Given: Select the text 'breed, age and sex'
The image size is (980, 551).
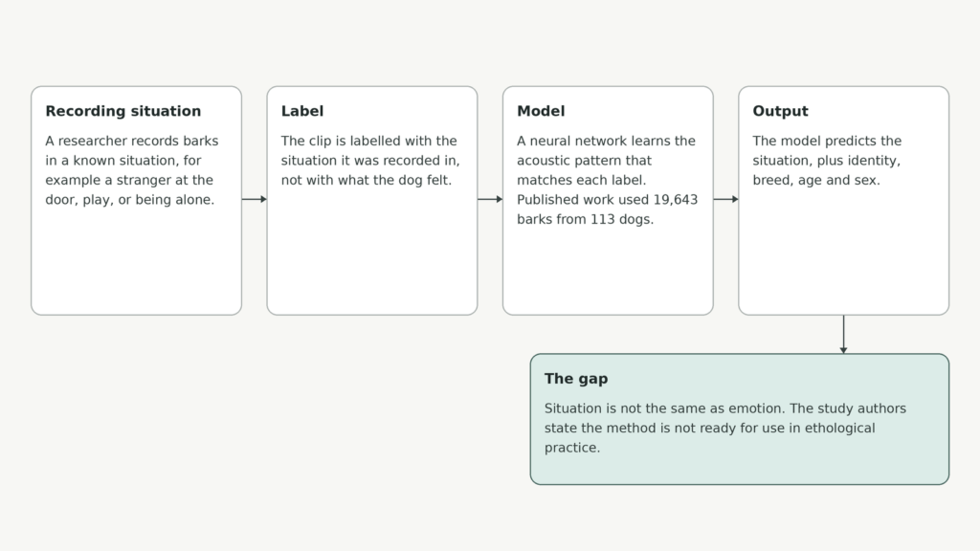Looking at the screenshot, I should tap(815, 180).
